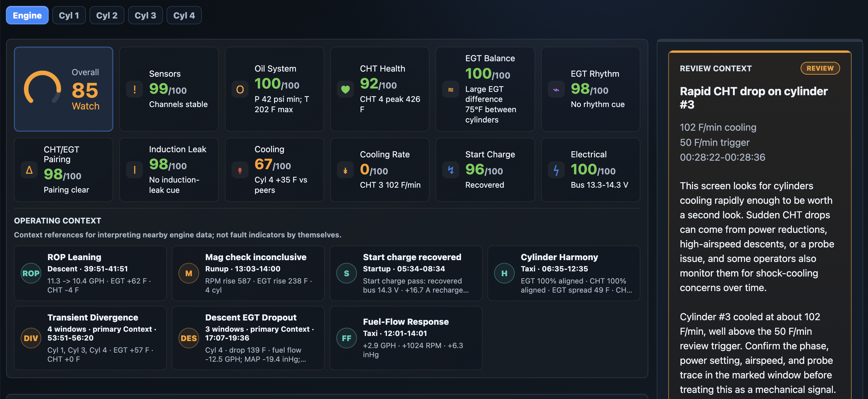868x399 pixels.
Task: Click the Cooling Rate down-arrow icon
Action: (x=345, y=170)
